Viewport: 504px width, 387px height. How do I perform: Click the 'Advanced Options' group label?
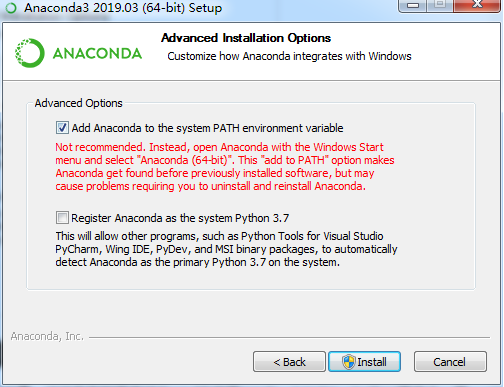click(x=79, y=103)
